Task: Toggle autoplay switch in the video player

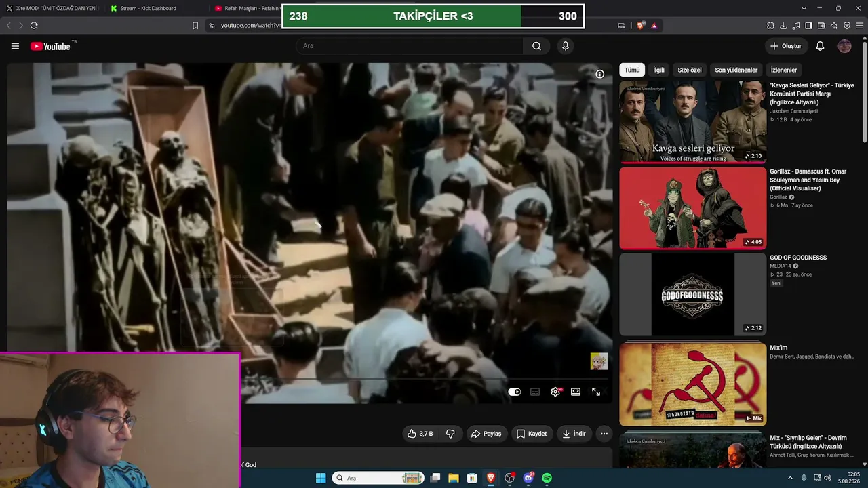Action: pyautogui.click(x=515, y=392)
